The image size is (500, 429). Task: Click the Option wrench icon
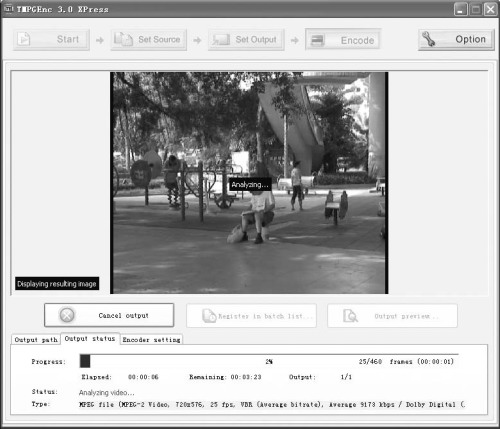pos(428,39)
